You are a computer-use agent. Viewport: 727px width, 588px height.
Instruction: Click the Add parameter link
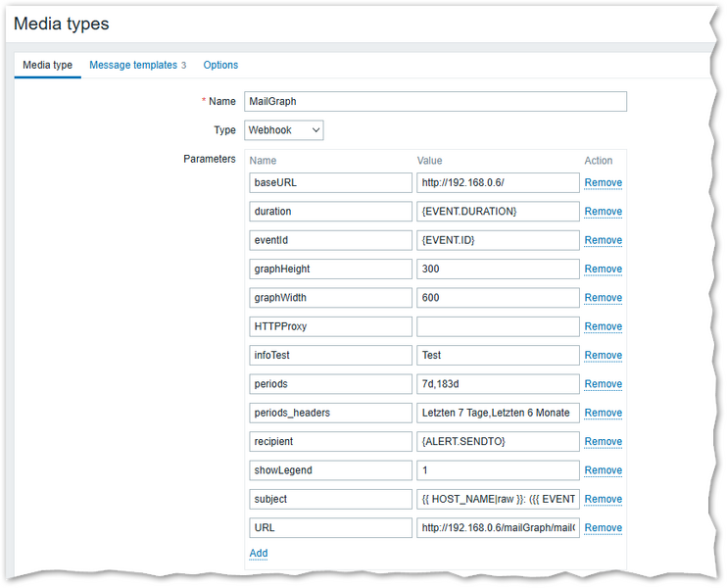point(259,554)
